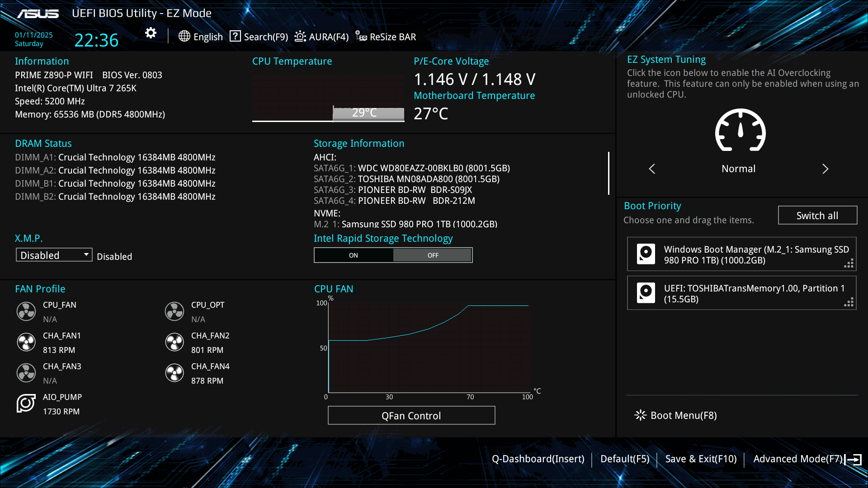Click SATA6G_1 WDC WD80EAZZ entry
Image resolution: width=868 pixels, height=488 pixels.
(412, 168)
